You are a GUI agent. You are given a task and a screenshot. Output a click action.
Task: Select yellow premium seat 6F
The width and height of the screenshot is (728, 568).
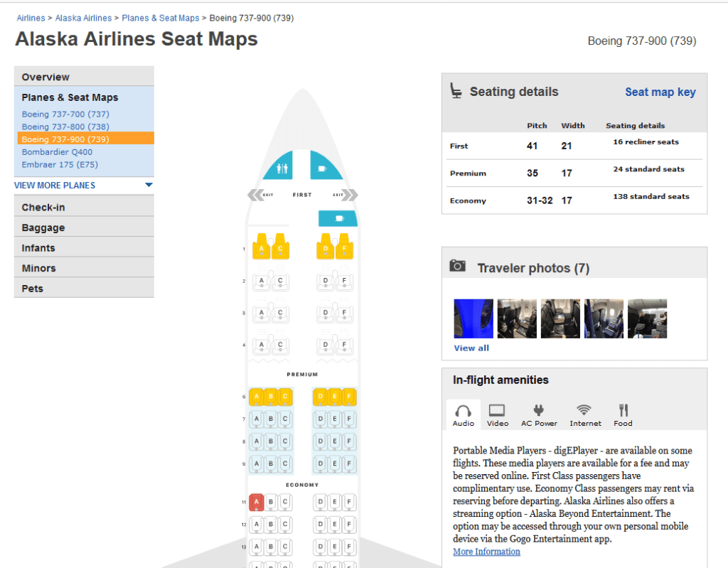349,397
